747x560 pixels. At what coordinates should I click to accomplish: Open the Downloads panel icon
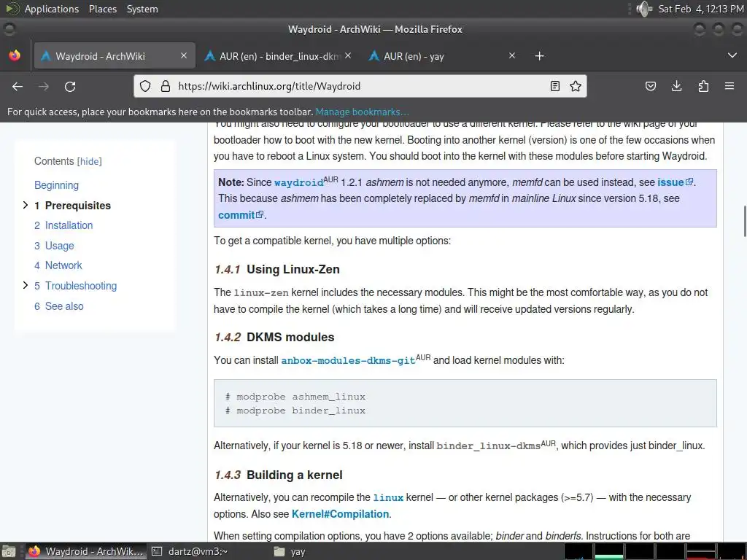click(676, 86)
